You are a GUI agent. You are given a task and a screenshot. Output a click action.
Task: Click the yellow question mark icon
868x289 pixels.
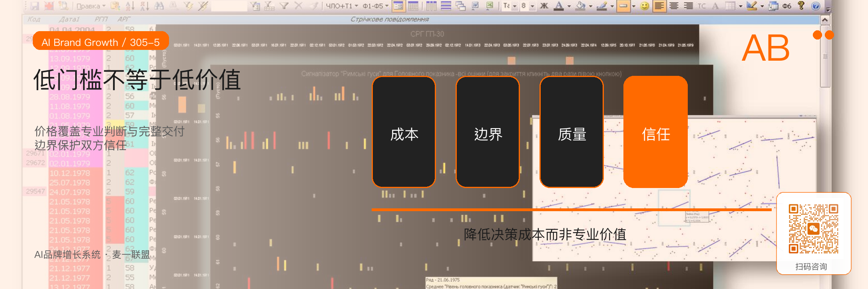801,6
